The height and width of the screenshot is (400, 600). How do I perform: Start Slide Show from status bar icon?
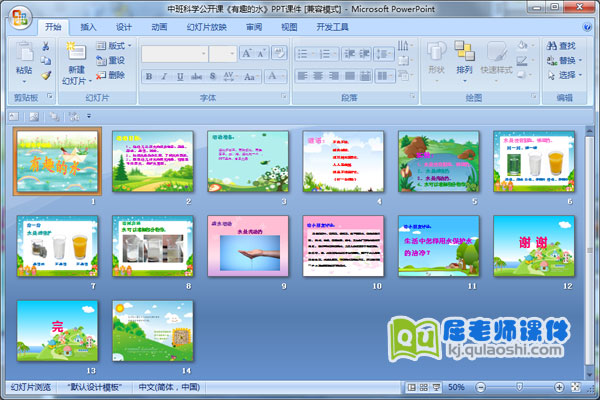point(436,387)
